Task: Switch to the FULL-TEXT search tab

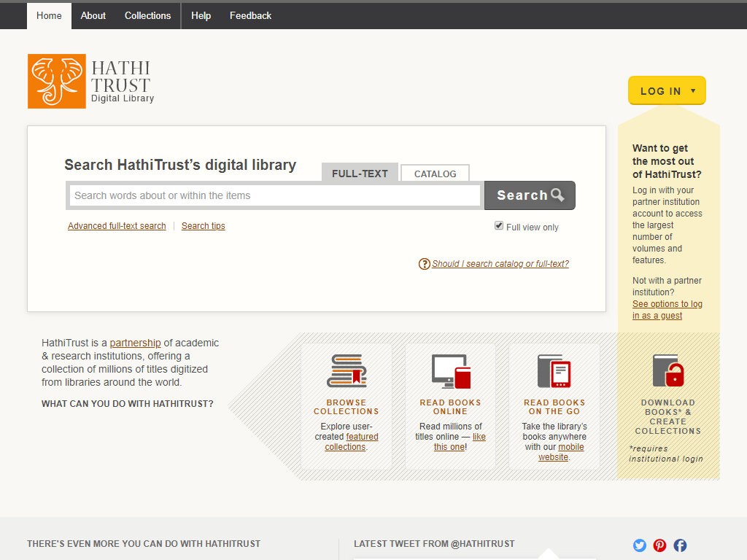Action: click(x=360, y=172)
